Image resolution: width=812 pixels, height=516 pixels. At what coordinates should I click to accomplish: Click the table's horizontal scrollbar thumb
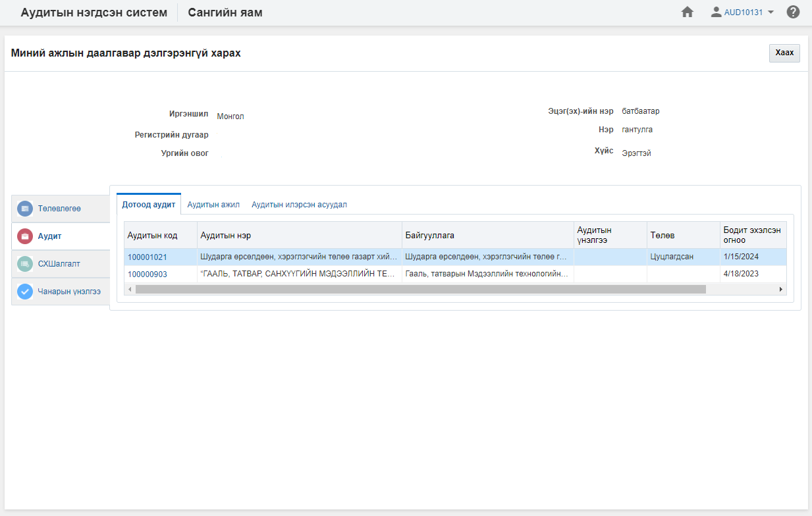tap(420, 289)
